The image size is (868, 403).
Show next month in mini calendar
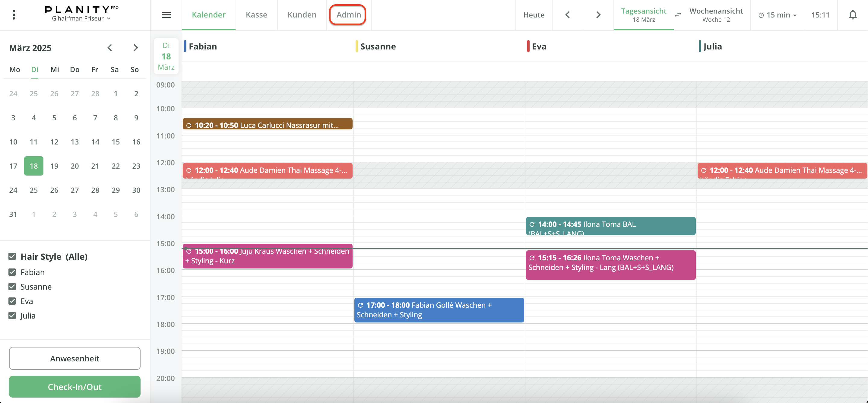[x=135, y=48]
